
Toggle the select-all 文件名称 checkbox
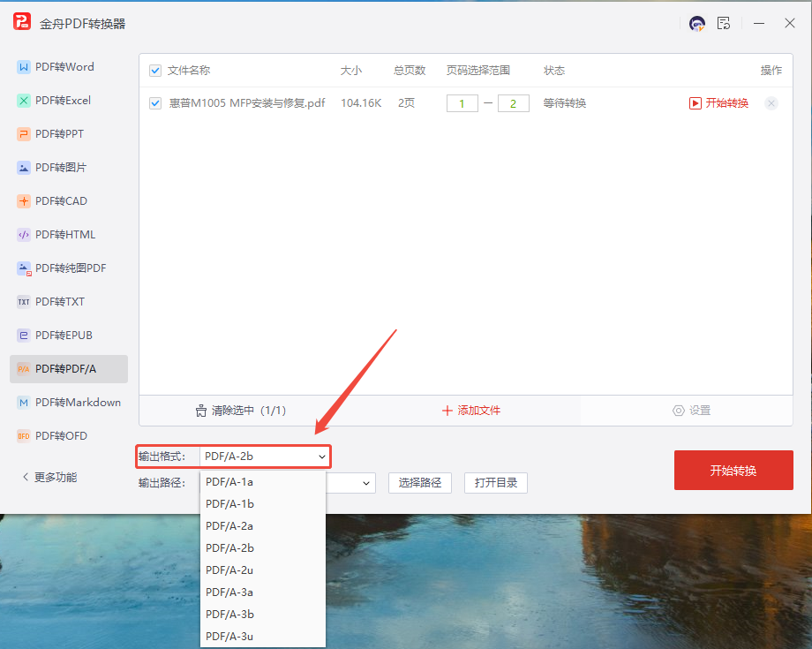coord(155,71)
